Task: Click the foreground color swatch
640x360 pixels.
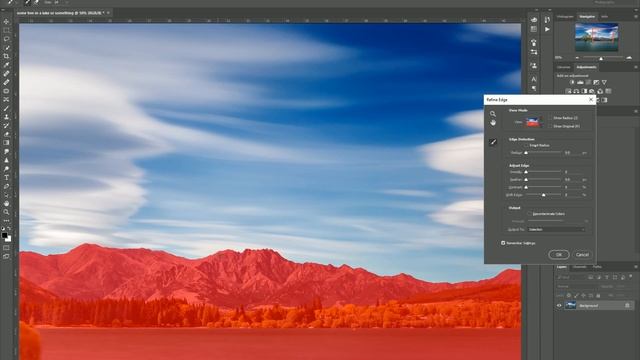Action: click(4, 236)
